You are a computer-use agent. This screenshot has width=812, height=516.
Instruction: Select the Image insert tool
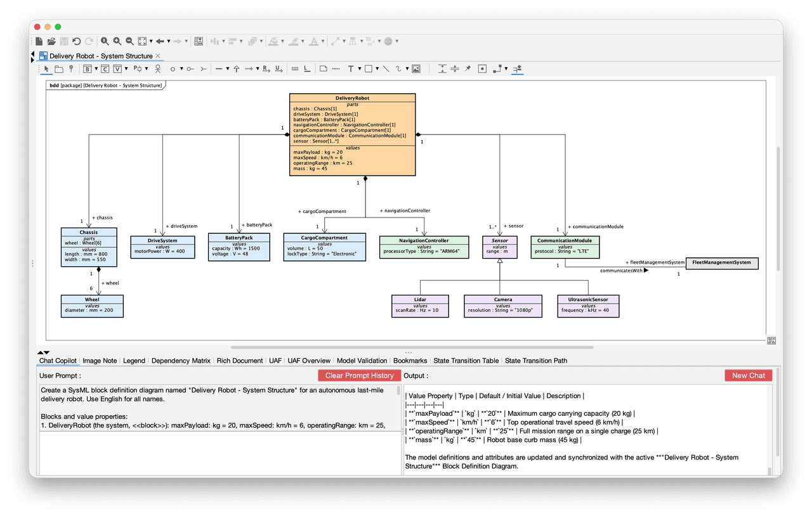(x=416, y=68)
